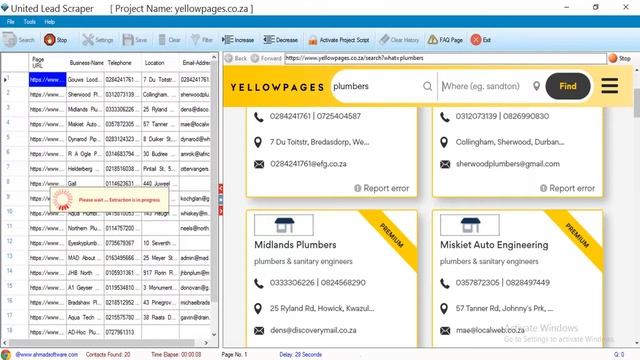This screenshot has width=640, height=360.
Task: Click the Midlands Plumbers store logo
Action: pos(284,225)
